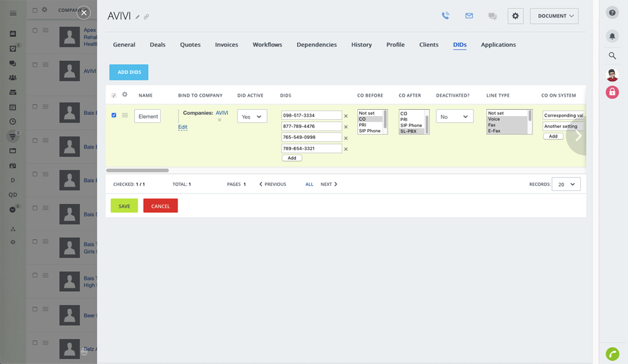Screen dimensions: 628x364
Task: Click the phone call icon in header
Action: (445, 16)
